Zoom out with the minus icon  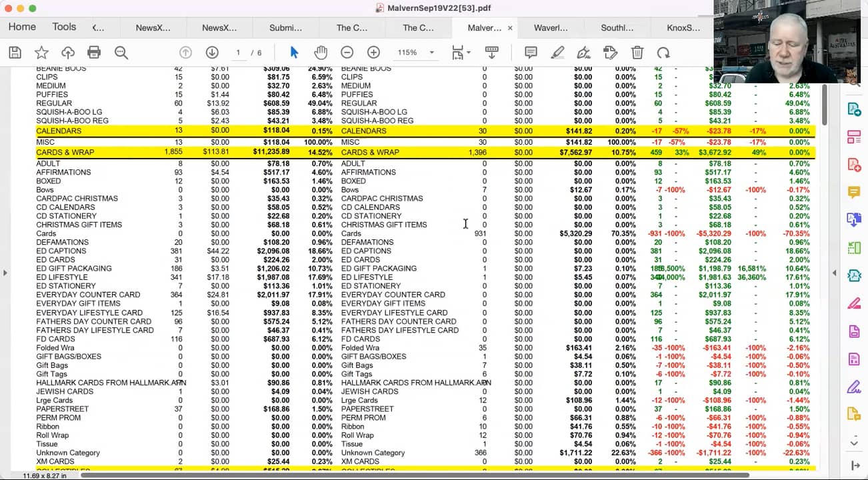(x=347, y=53)
